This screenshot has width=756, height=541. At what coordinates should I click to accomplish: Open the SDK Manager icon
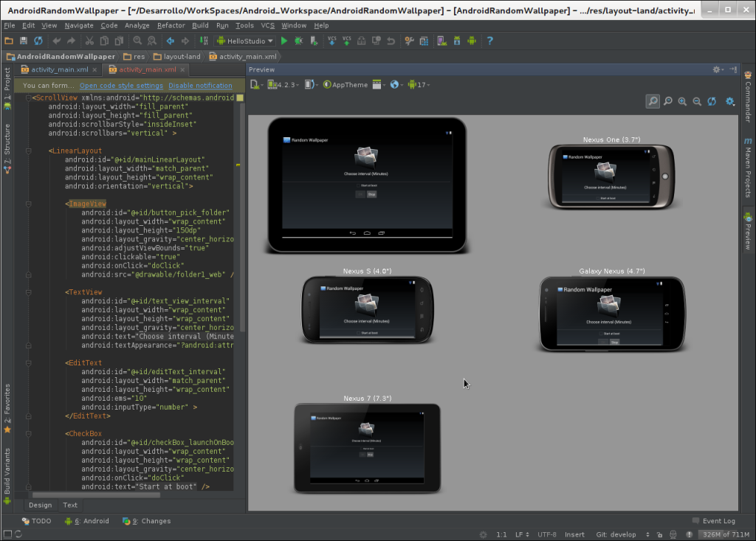click(x=456, y=41)
